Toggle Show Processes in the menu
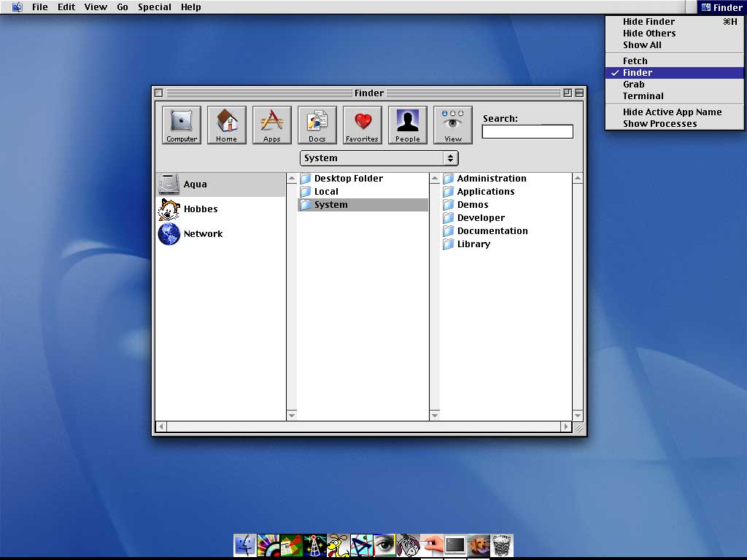 point(659,124)
